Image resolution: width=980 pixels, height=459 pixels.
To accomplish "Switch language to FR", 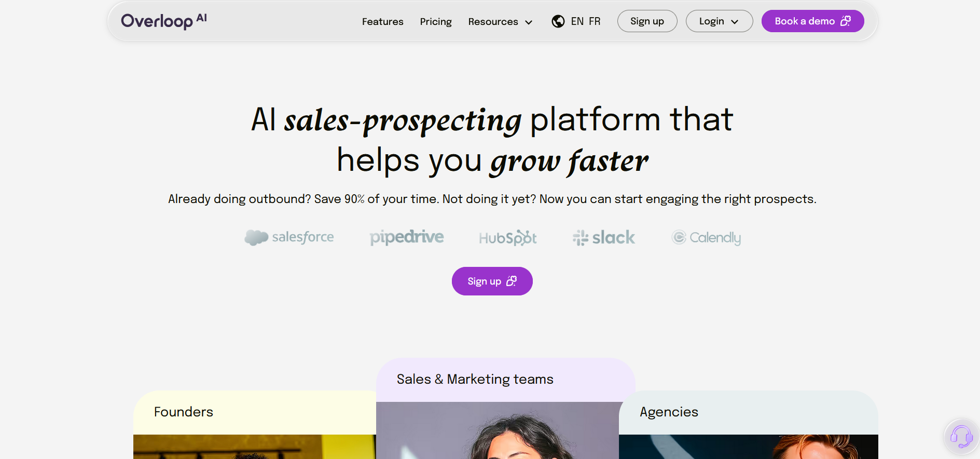I will tap(595, 21).
